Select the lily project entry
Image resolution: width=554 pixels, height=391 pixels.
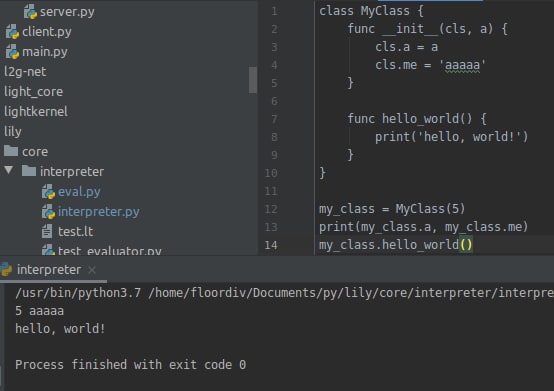(13, 132)
